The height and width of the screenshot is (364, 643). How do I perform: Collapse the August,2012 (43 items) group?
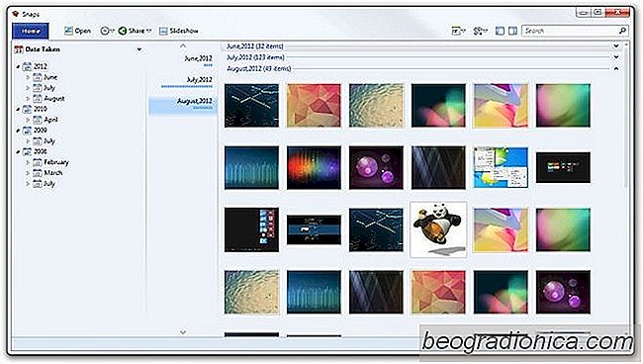coord(616,68)
